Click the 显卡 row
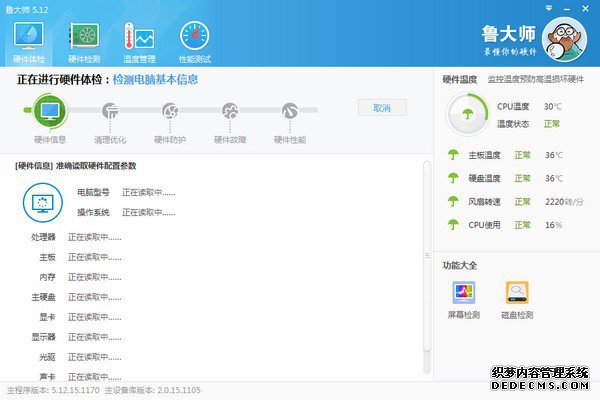This screenshot has width=600, height=400. 80,317
